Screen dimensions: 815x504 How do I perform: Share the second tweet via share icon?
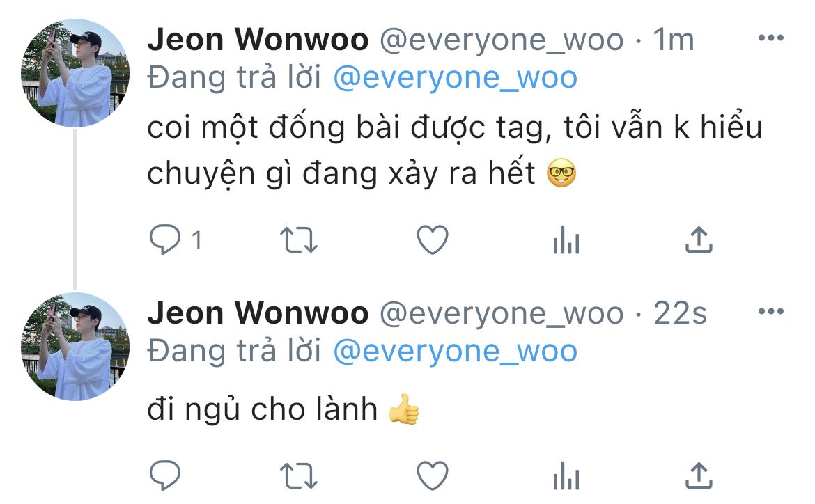point(699,475)
